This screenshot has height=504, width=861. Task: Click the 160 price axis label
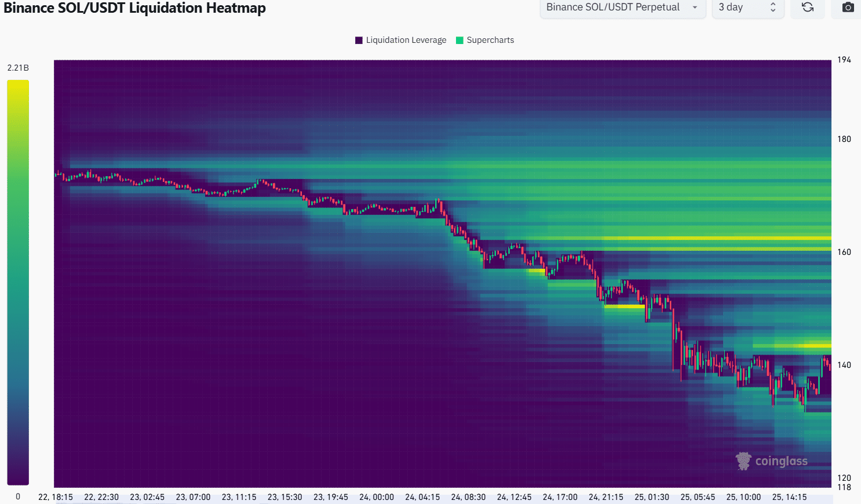[x=844, y=252]
